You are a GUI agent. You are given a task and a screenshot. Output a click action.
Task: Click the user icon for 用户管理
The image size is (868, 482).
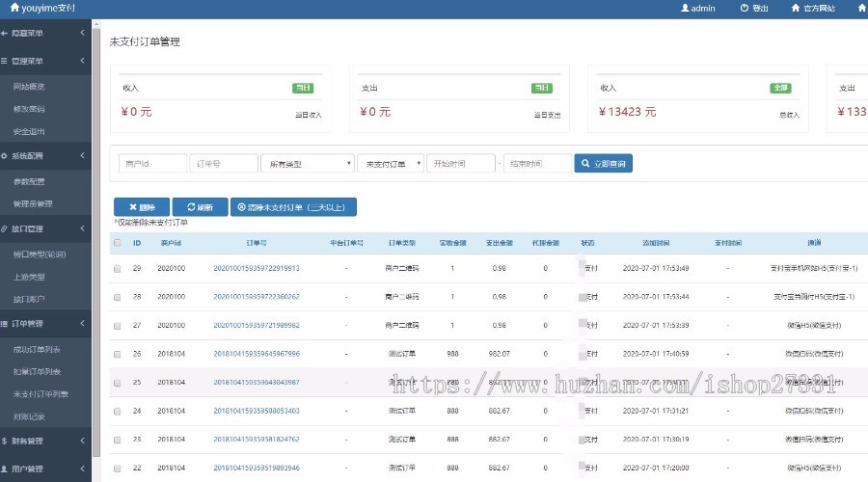click(5, 469)
